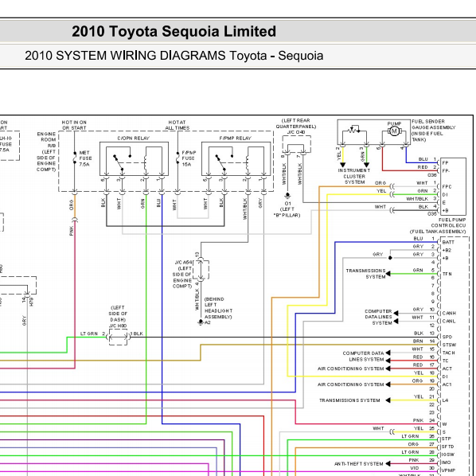
Task: Click the "INSTRUMENT CLUSTER SYSTEM" reference
Action: pyautogui.click(x=354, y=176)
